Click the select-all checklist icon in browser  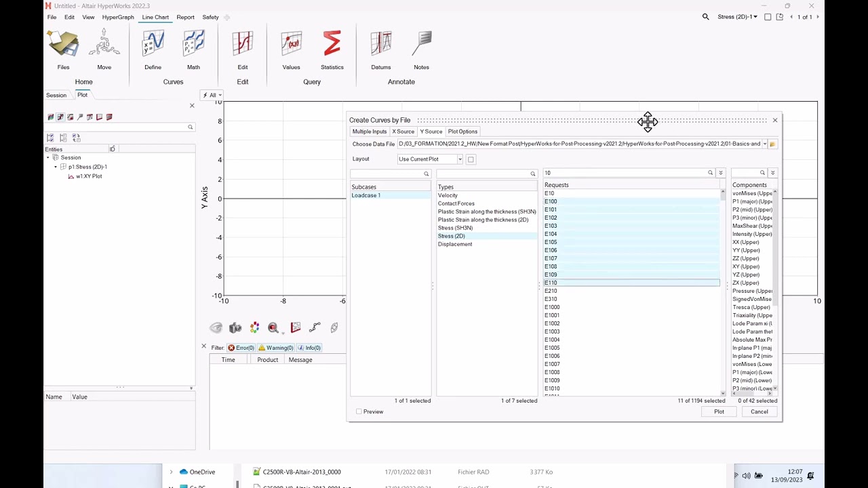[x=50, y=138]
